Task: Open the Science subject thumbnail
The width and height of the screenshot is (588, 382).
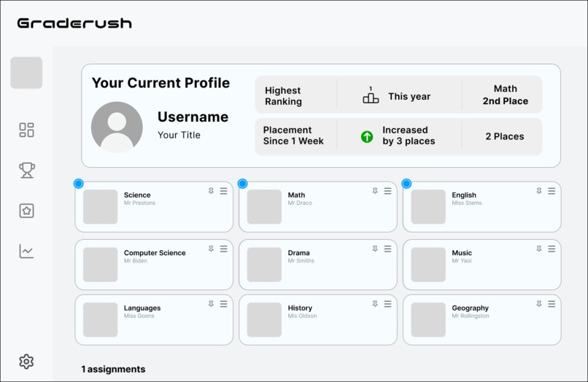Action: click(101, 206)
